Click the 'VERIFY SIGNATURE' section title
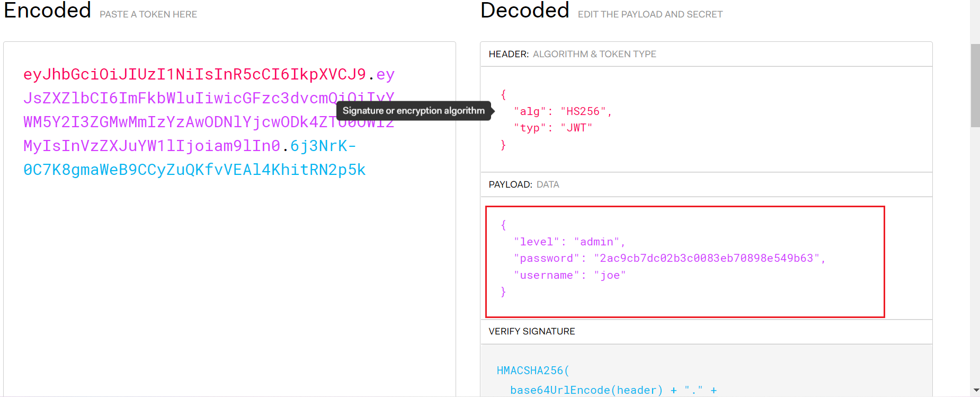The image size is (980, 397). tap(532, 331)
